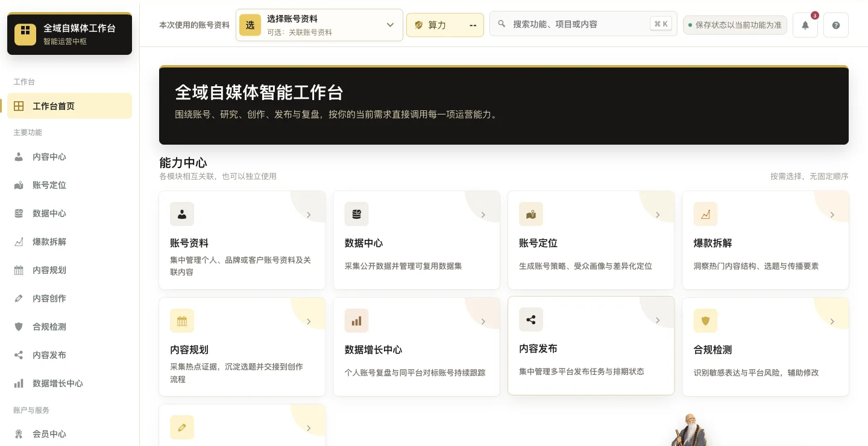Screen dimensions: 868x446
Task: Click the 算力 balance button
Action: coord(445,25)
